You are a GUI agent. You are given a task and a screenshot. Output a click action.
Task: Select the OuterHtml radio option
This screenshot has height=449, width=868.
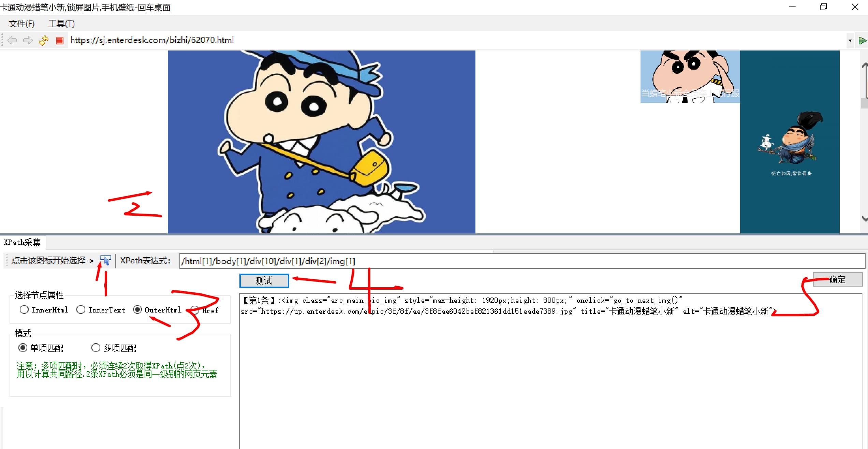pyautogui.click(x=137, y=310)
